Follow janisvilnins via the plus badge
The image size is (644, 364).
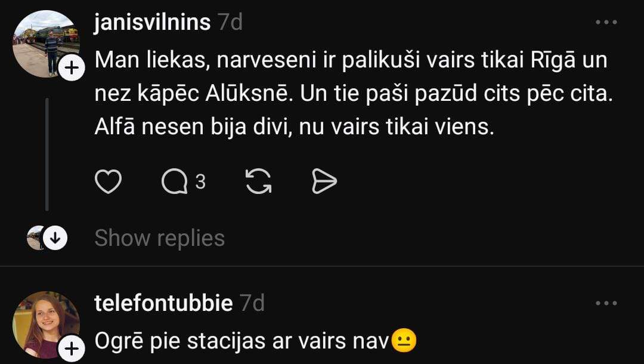pos(72,68)
